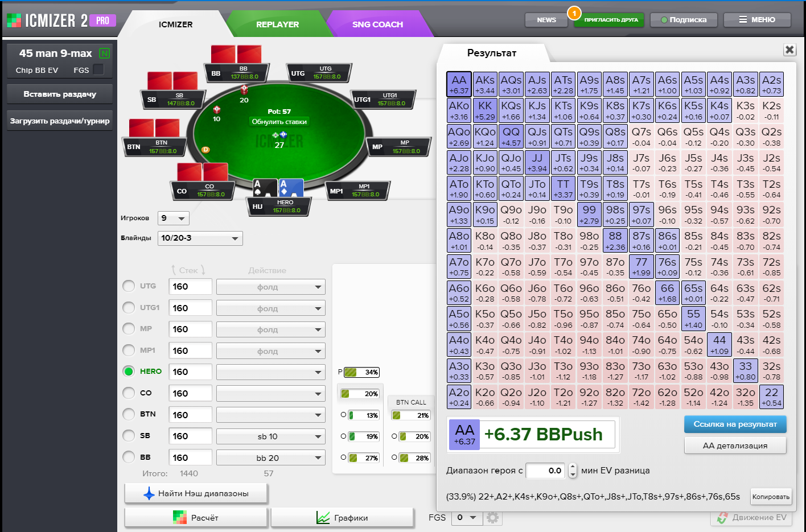Click the MP1 seat plate on table
Viewport: 806px width, 532px height.
(358, 191)
